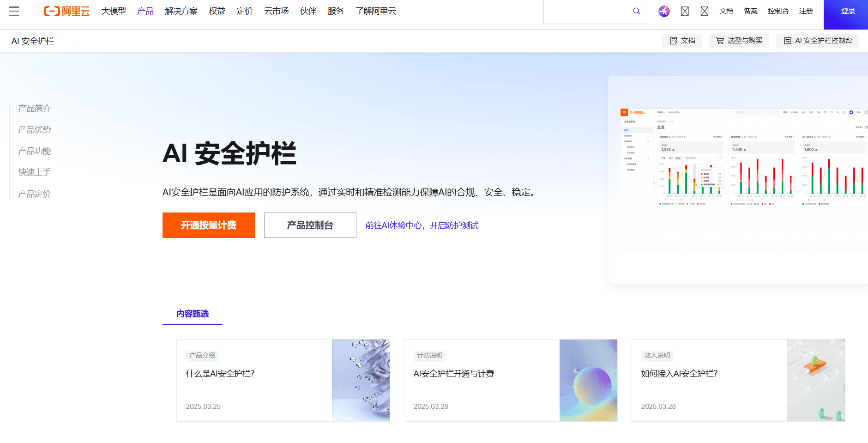Open the 控制台 link in top bar

pyautogui.click(x=778, y=11)
